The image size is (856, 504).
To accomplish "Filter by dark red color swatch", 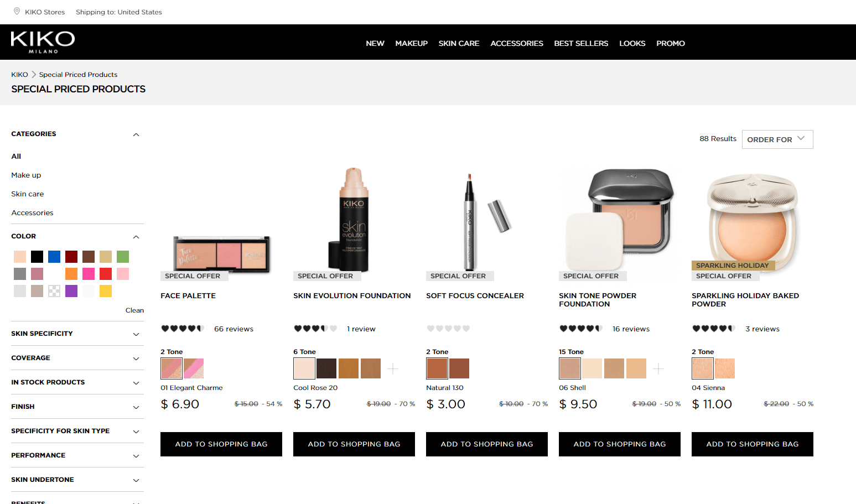I will [71, 257].
